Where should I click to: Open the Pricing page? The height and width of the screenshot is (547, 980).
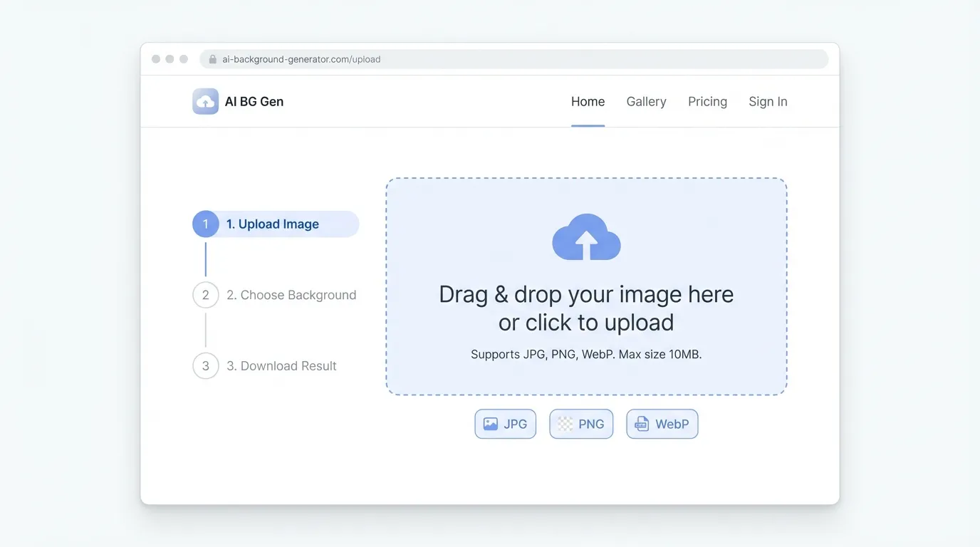(x=707, y=102)
